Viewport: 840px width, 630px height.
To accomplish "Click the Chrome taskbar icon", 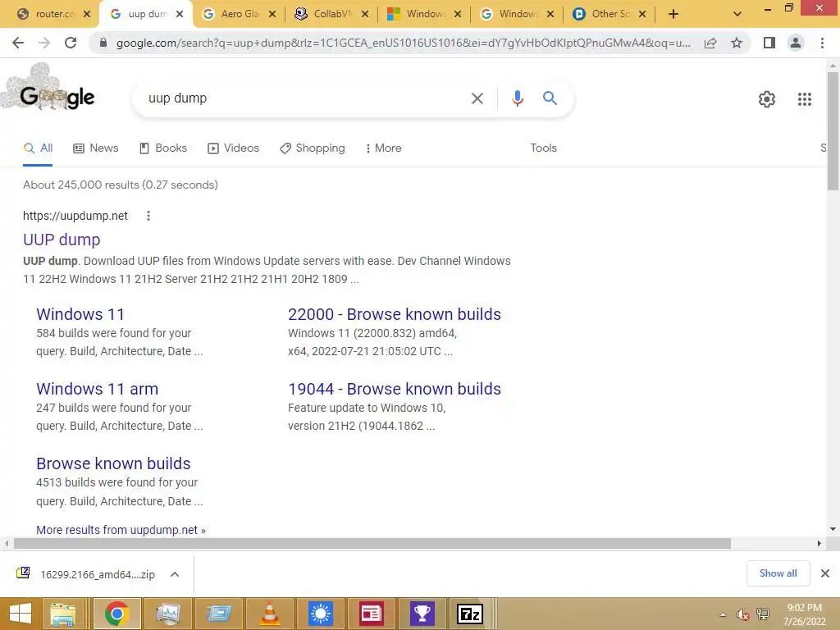I will pos(116,614).
